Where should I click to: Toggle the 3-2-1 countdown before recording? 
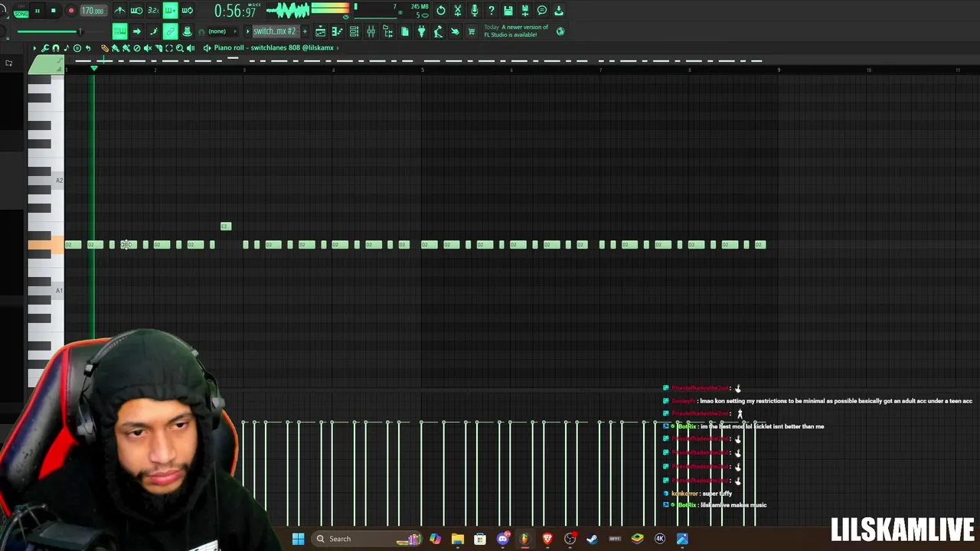(153, 11)
